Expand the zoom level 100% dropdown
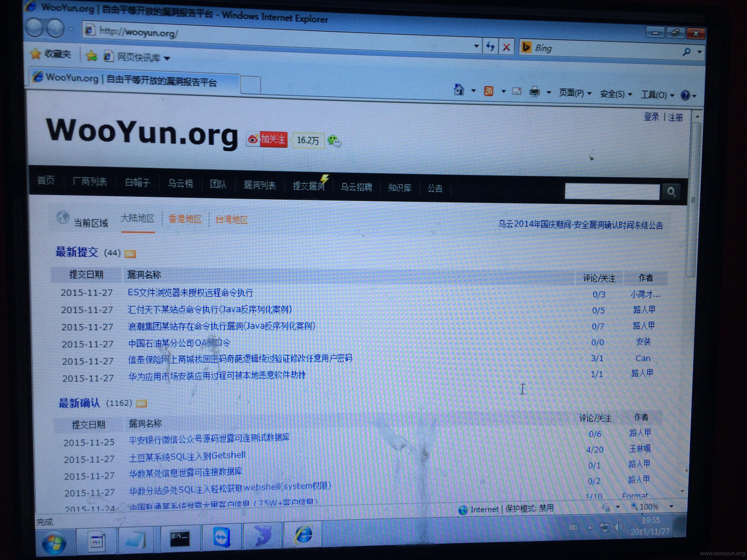Viewport: 747px width, 560px height. (x=671, y=506)
